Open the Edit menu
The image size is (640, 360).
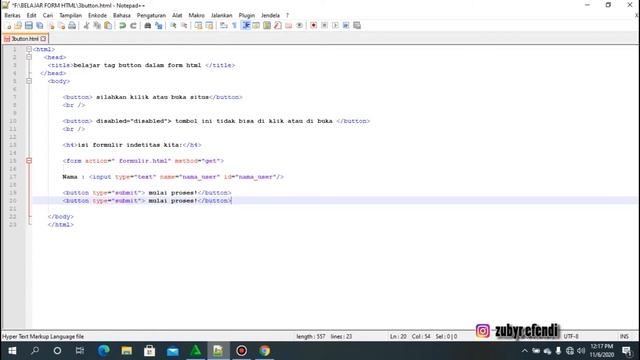point(31,16)
